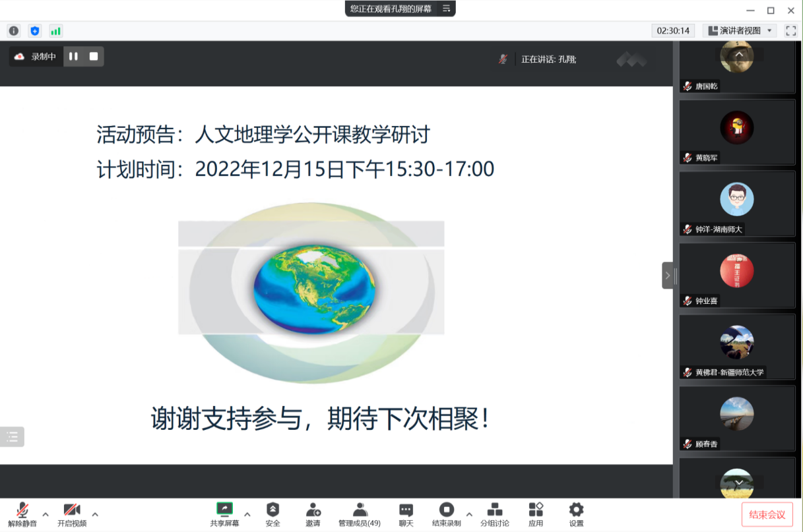Click the blue encryption shield icon
This screenshot has width=803, height=532.
pos(35,31)
